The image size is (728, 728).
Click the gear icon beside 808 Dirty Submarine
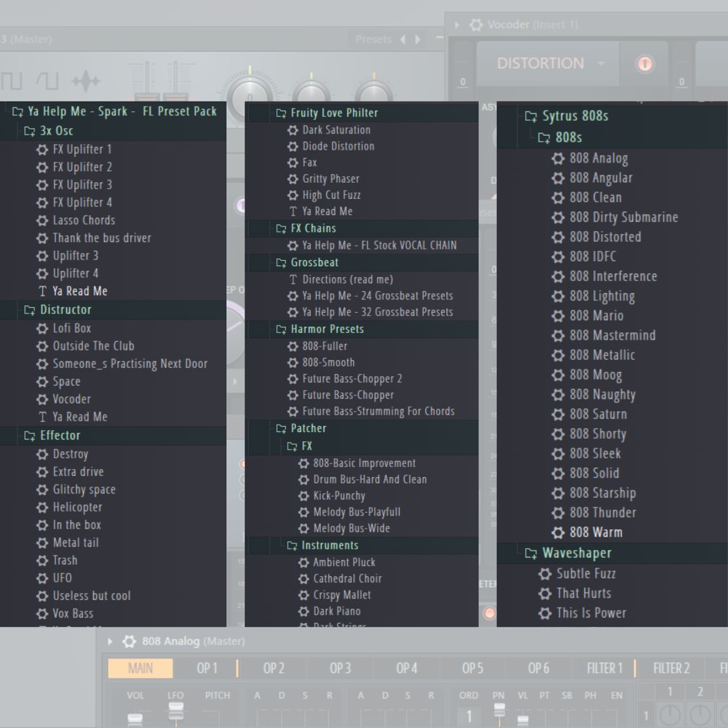click(557, 218)
